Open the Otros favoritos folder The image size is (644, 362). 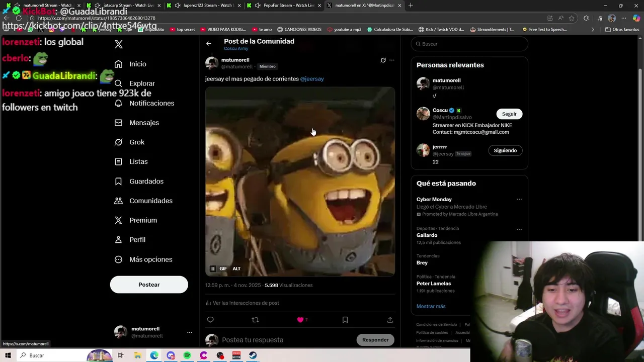pyautogui.click(x=622, y=30)
